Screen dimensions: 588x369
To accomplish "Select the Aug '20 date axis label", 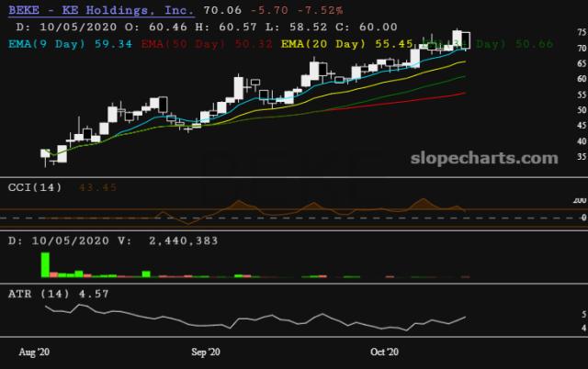I will coord(34,352).
